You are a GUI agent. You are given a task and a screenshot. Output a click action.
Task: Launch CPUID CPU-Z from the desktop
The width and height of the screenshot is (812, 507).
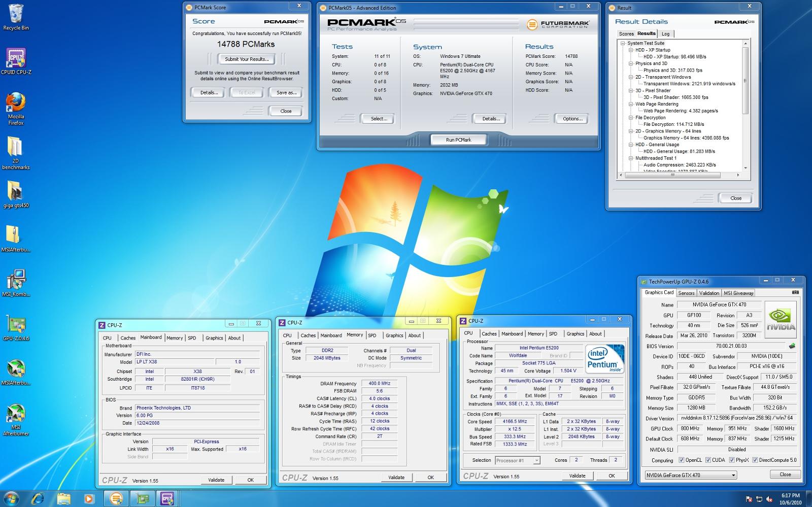click(16, 61)
